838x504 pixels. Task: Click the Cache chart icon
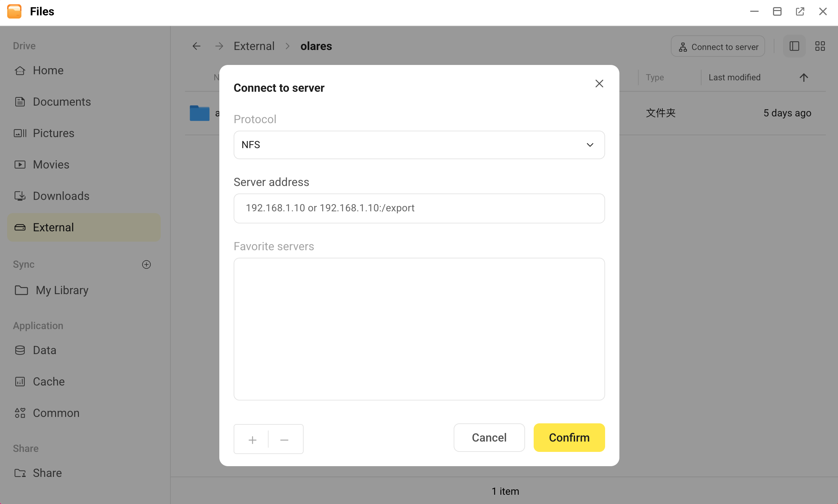point(20,382)
